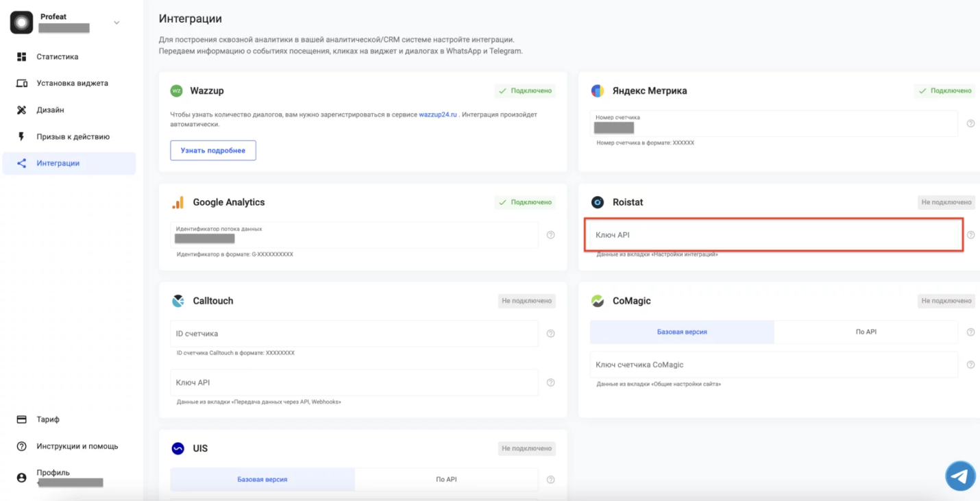Go to "Установка виджета" sidebar item

[x=72, y=83]
